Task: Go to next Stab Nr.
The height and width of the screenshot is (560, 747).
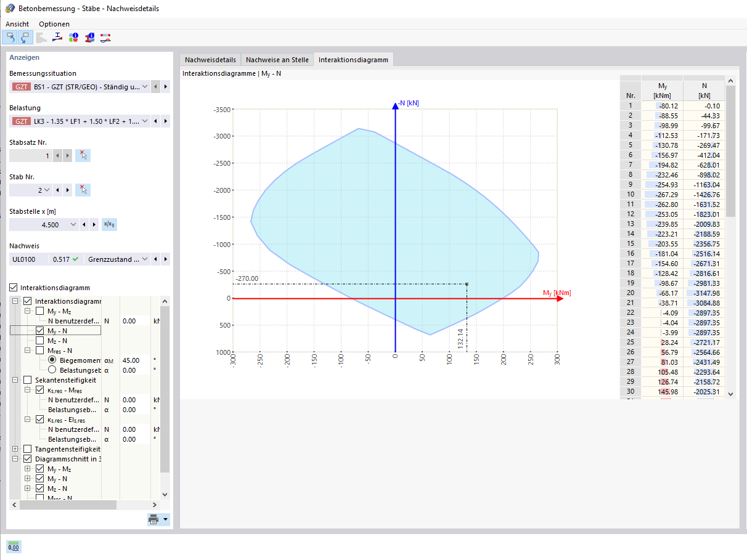Action: [67, 190]
